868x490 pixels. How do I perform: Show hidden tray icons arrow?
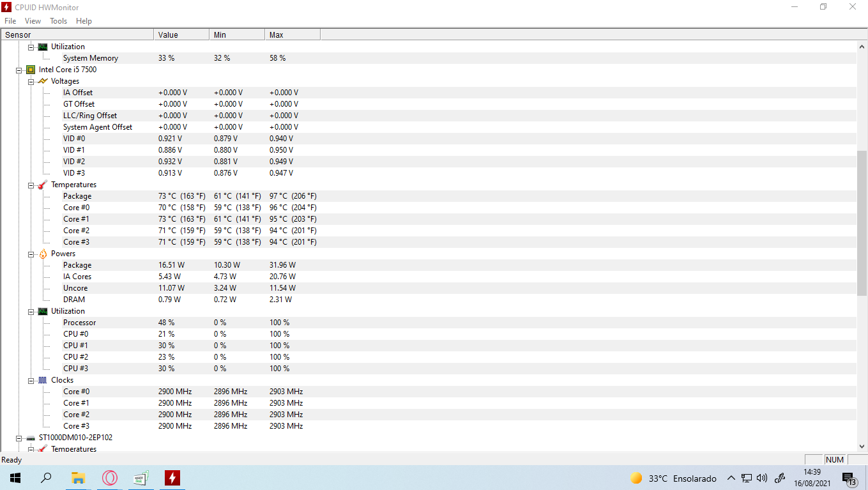click(x=731, y=478)
